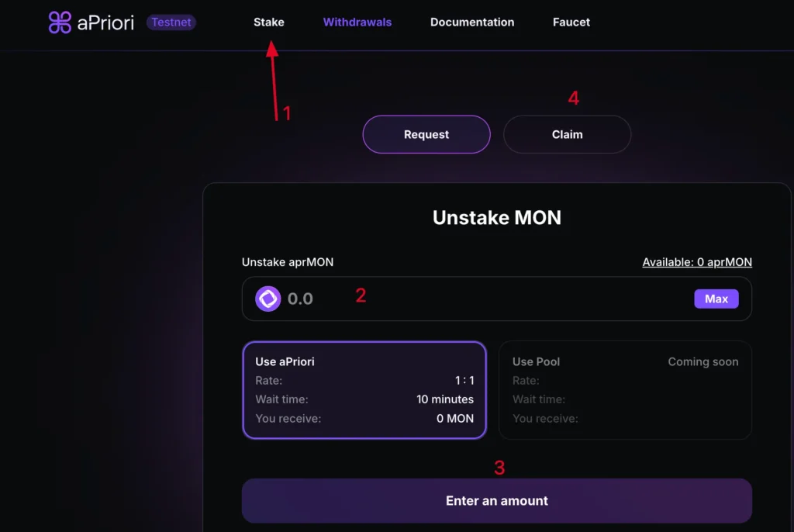The image size is (794, 532).
Task: Select the Use Pool option
Action: point(625,389)
